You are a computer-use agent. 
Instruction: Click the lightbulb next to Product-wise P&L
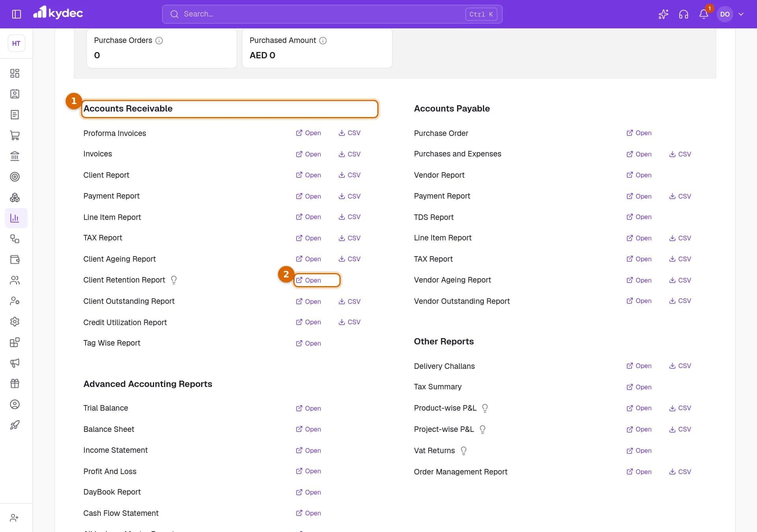485,408
